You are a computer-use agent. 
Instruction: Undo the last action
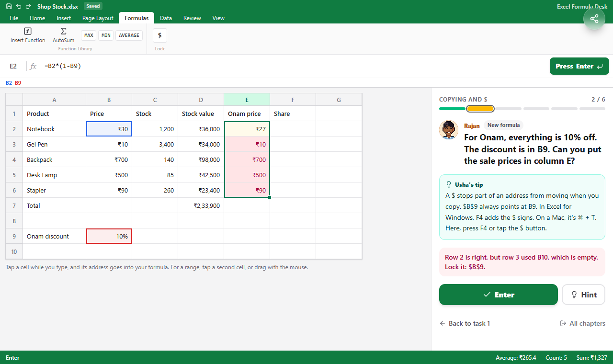19,6
